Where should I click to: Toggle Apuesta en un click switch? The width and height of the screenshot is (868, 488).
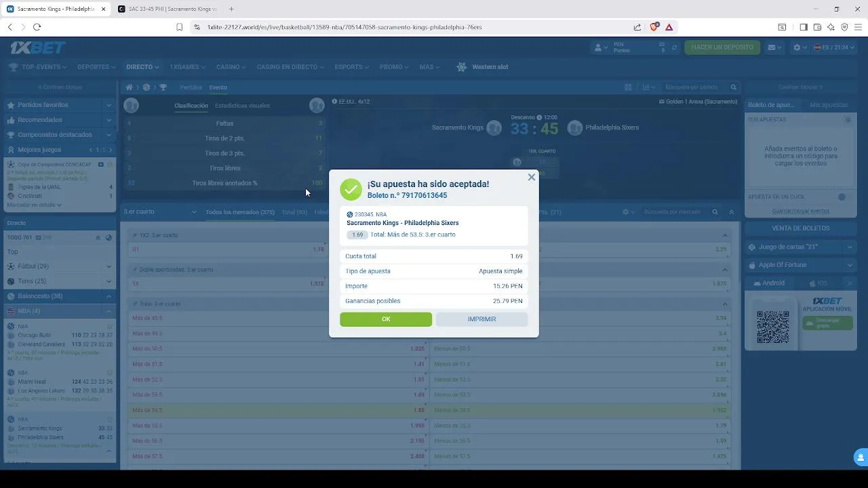point(845,197)
